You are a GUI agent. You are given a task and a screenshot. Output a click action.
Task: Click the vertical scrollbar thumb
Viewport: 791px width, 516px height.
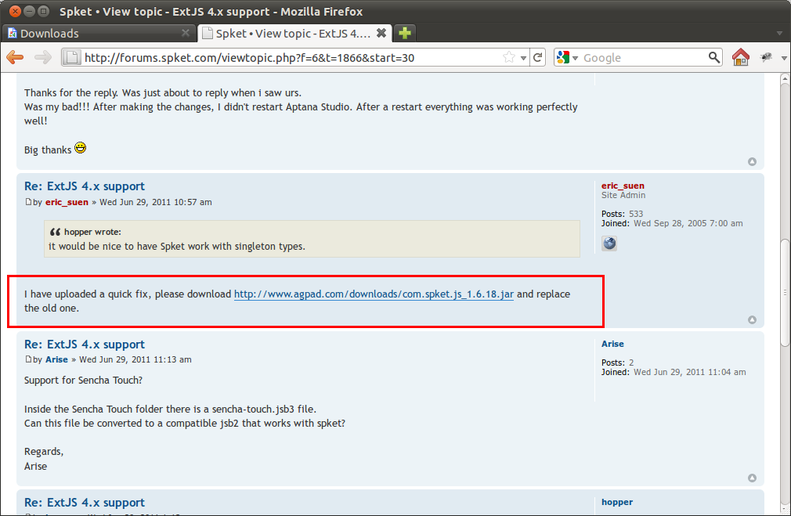click(785, 293)
